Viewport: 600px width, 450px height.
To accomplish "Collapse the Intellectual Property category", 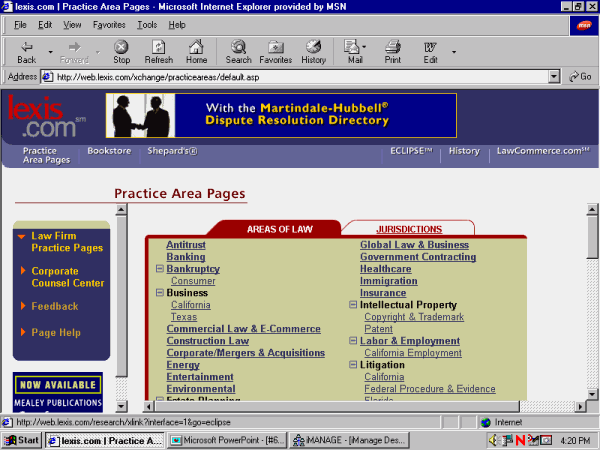I will (353, 305).
